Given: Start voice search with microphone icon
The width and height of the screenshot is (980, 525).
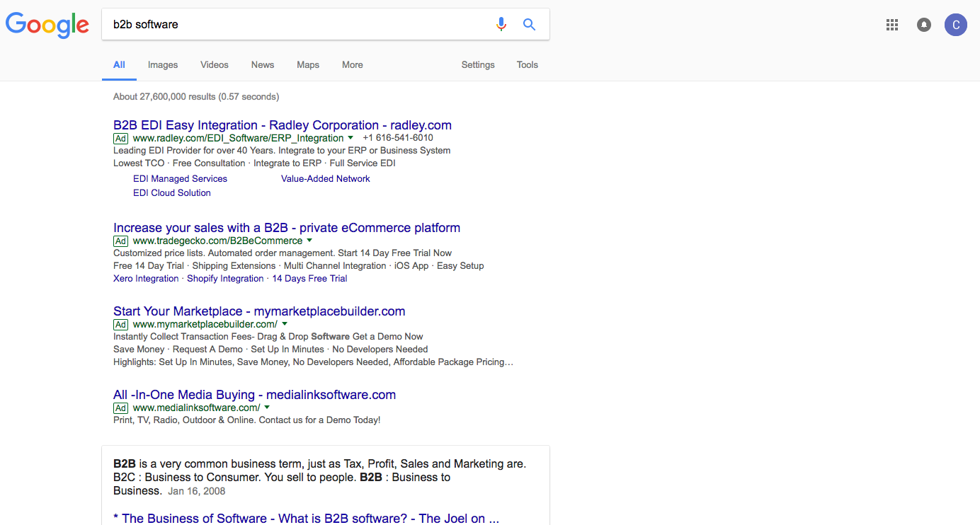Looking at the screenshot, I should (x=501, y=24).
